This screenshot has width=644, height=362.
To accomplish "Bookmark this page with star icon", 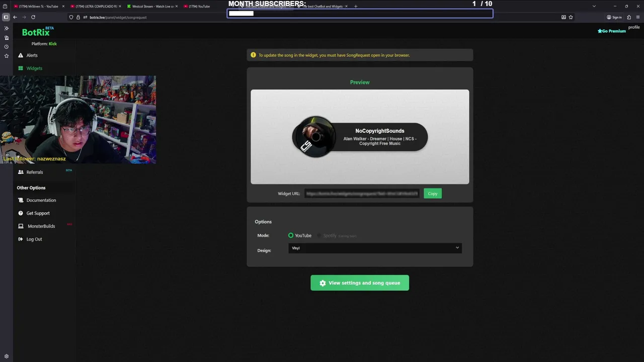I will click(x=571, y=17).
